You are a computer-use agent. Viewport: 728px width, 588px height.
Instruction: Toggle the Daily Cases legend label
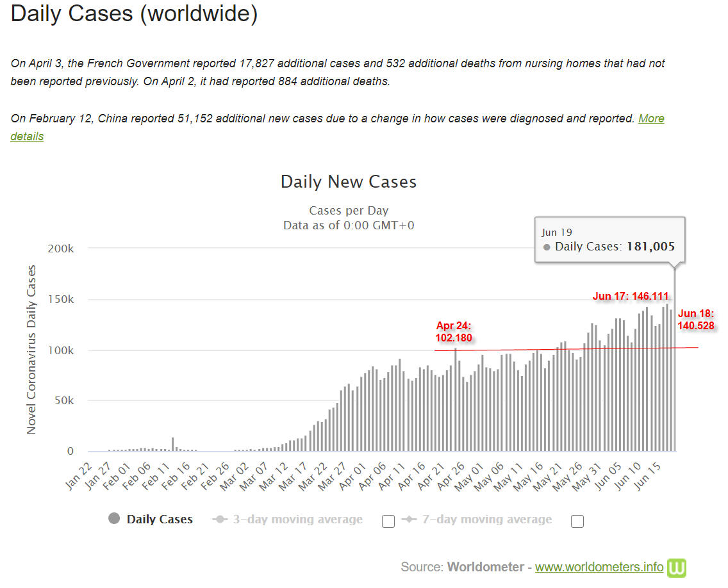pyautogui.click(x=160, y=519)
